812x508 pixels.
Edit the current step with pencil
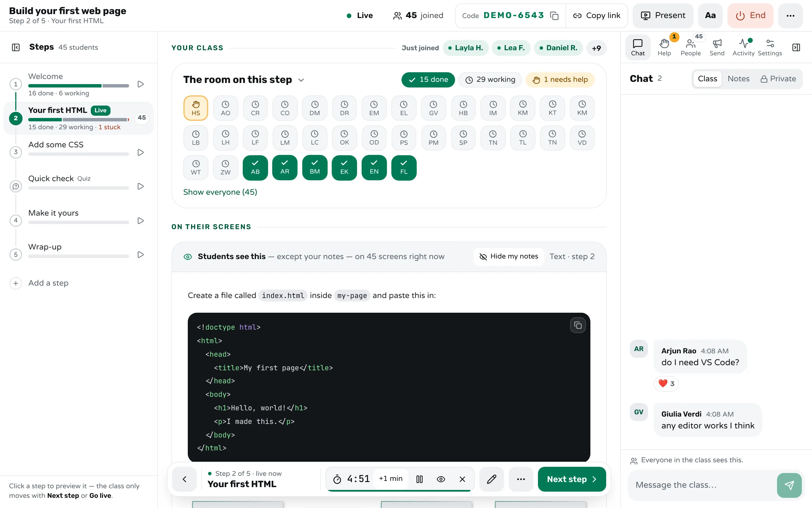pyautogui.click(x=491, y=479)
